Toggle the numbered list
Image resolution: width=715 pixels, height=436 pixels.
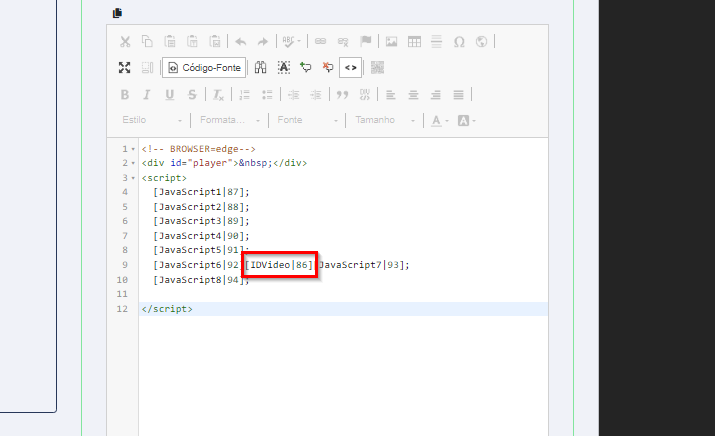[244, 94]
